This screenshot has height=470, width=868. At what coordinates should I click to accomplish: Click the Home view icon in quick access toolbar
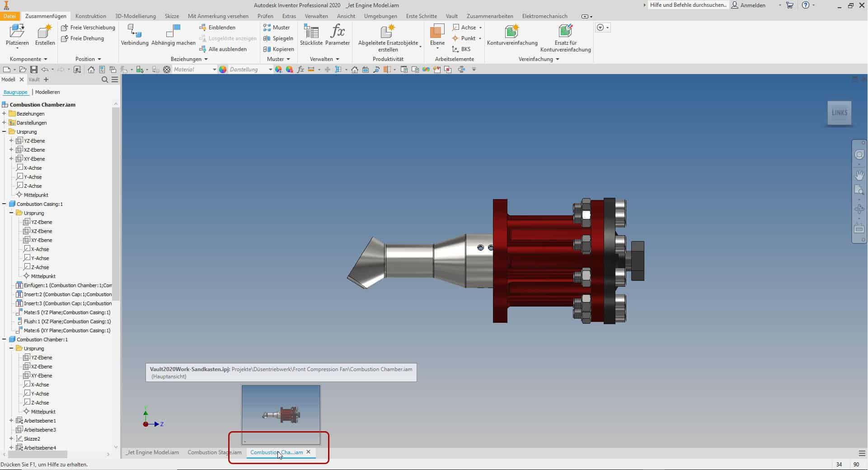click(x=91, y=70)
